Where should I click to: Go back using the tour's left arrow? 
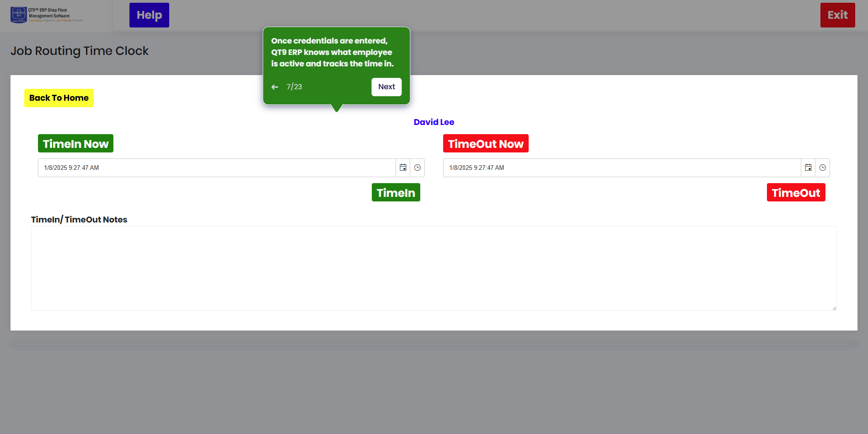pos(275,87)
